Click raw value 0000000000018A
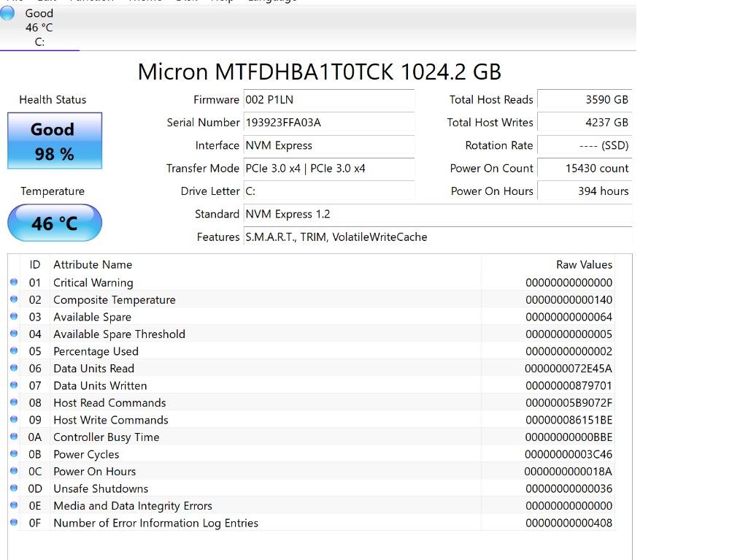The height and width of the screenshot is (560, 732). tap(568, 471)
